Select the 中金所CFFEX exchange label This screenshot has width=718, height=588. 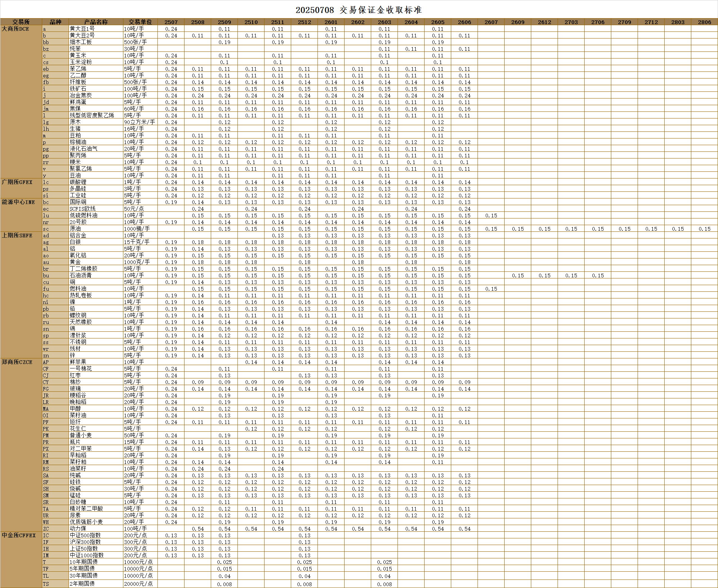point(19,535)
